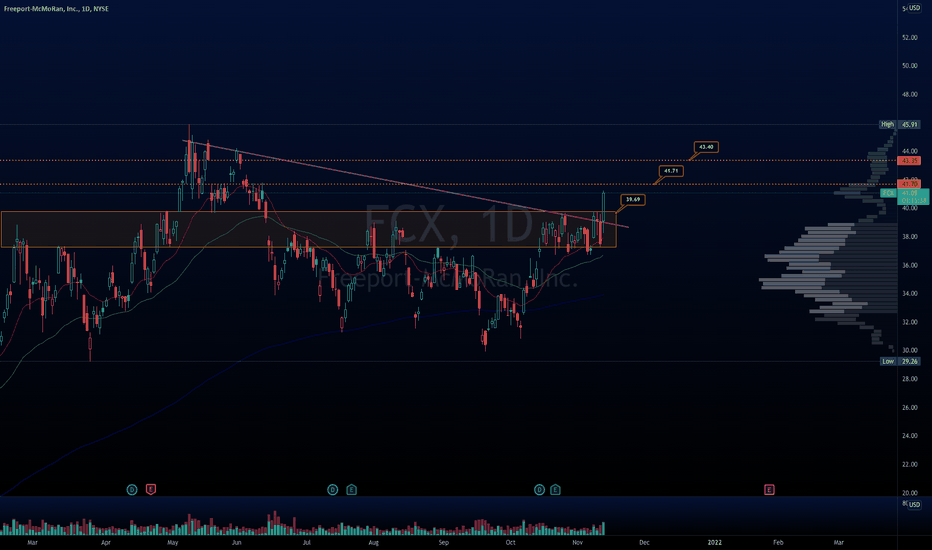932x550 pixels.
Task: Select the 41.71 price callout label
Action: point(671,171)
